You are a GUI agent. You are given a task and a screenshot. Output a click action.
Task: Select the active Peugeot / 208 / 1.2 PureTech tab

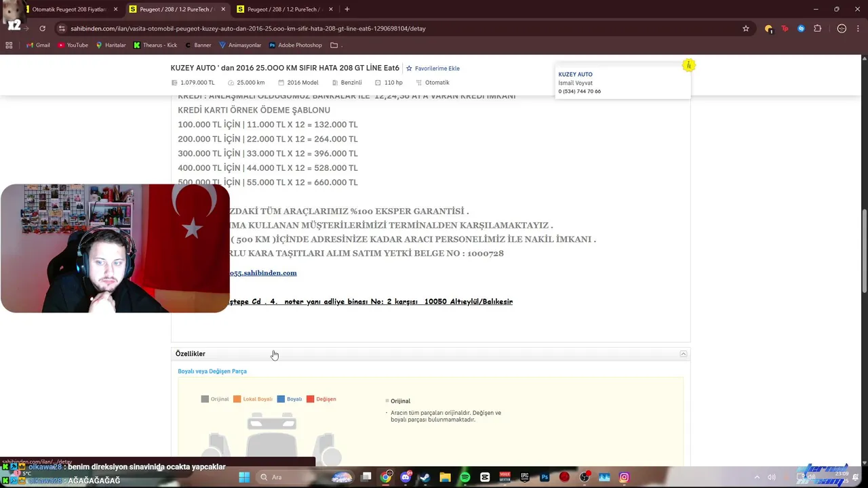coord(178,9)
